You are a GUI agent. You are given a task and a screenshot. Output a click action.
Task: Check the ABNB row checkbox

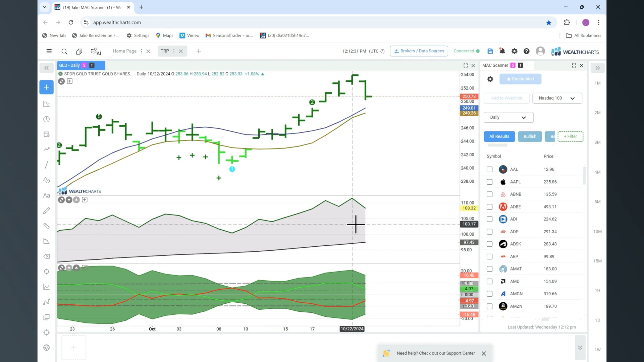pos(490,194)
